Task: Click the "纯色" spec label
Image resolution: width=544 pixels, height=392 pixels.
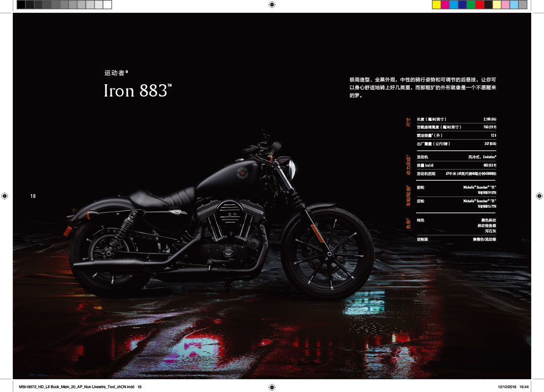Action: (x=420, y=220)
